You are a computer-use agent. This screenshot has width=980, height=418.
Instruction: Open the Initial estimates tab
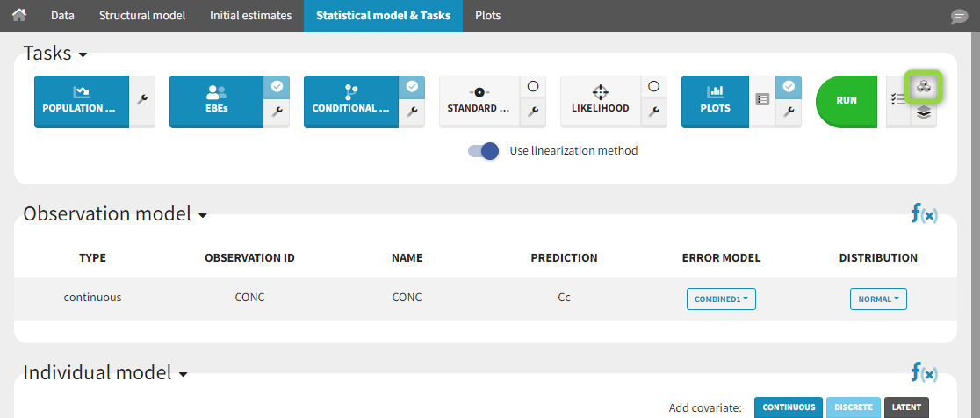coord(249,16)
